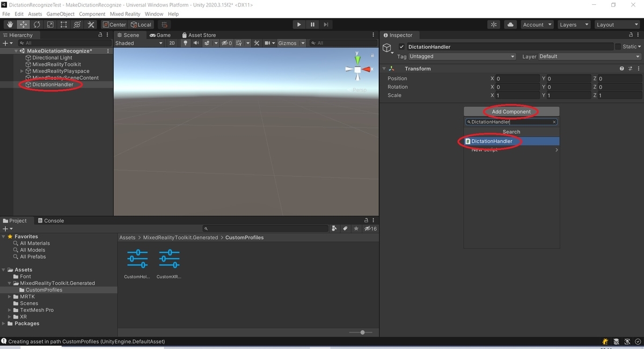Select the Hand tool in the toolbar
Viewport: 644px width, 349px height.
pos(10,25)
